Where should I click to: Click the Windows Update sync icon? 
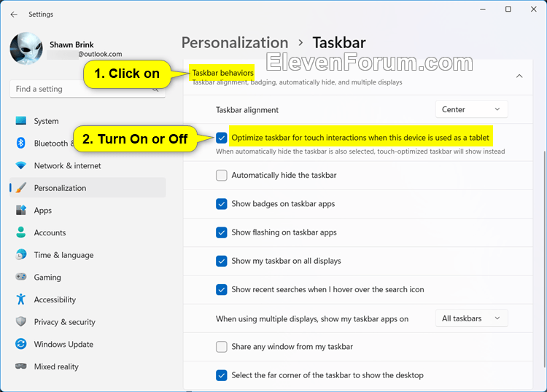(21, 344)
